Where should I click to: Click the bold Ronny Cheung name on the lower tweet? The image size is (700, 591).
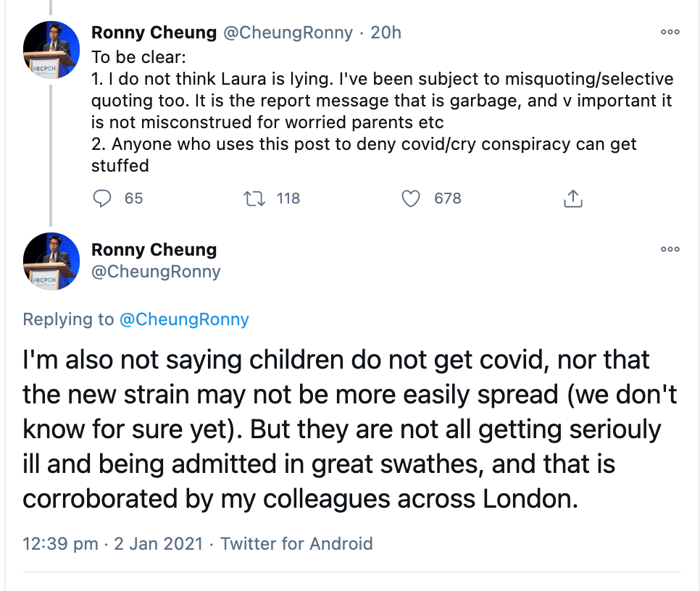coord(154,250)
